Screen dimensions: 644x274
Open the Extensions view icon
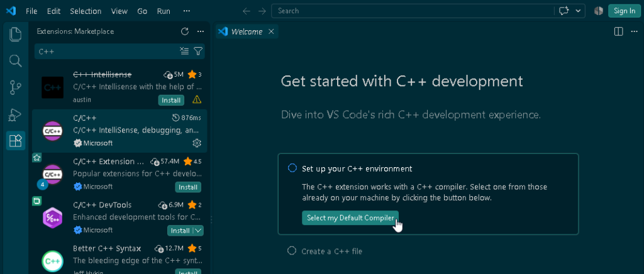[x=16, y=141]
